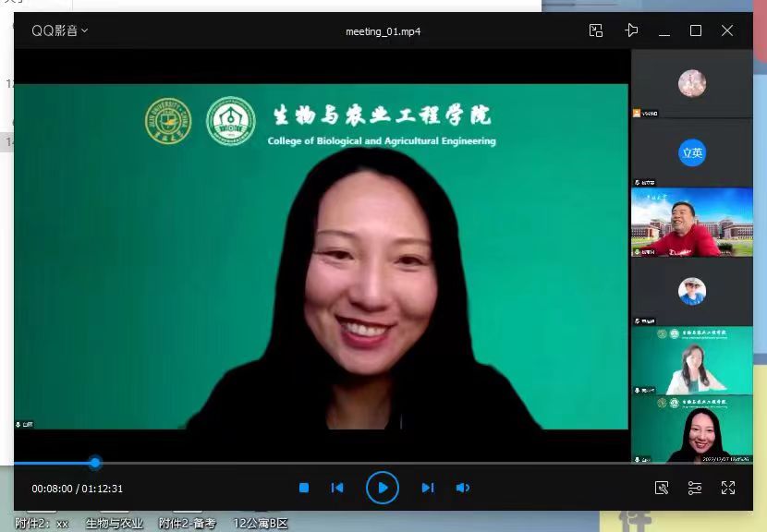The image size is (767, 532).
Task: Open playback settings sliders icon
Action: [x=695, y=488]
